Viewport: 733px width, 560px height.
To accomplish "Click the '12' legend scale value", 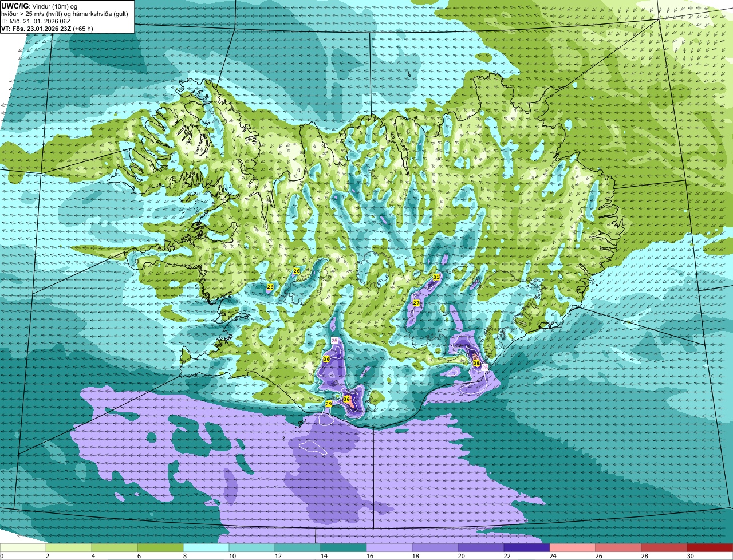I will click(278, 556).
